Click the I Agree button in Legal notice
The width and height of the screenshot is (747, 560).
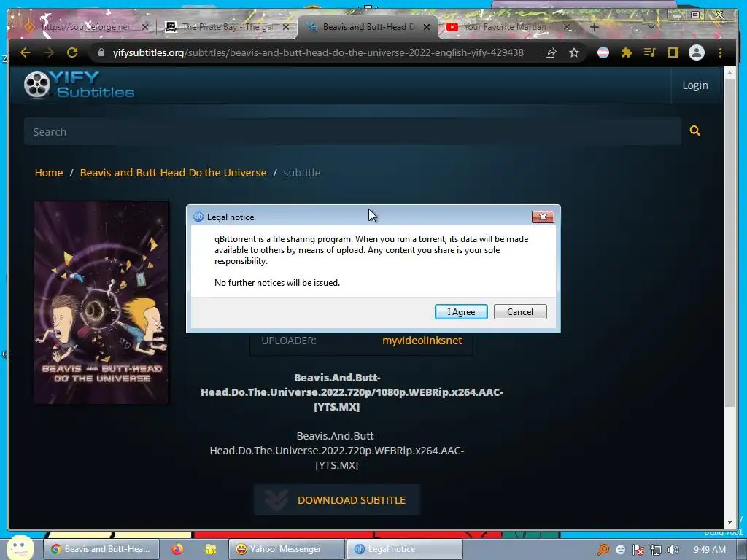click(x=461, y=312)
